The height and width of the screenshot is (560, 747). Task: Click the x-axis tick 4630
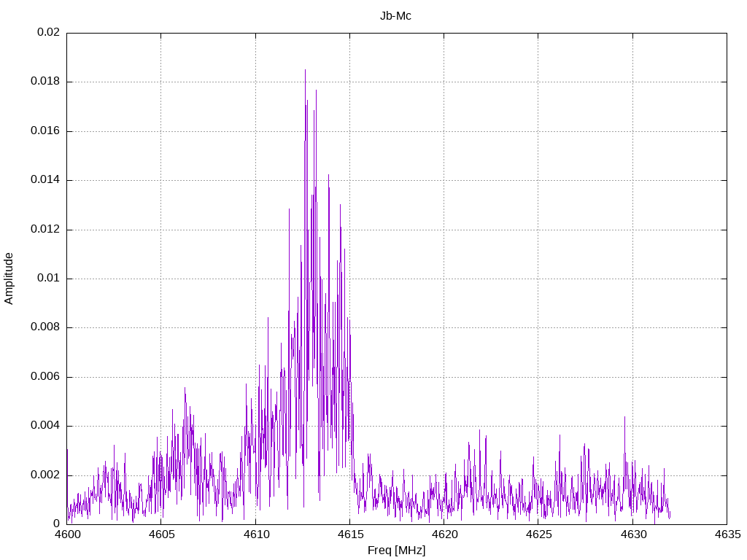[x=633, y=534]
